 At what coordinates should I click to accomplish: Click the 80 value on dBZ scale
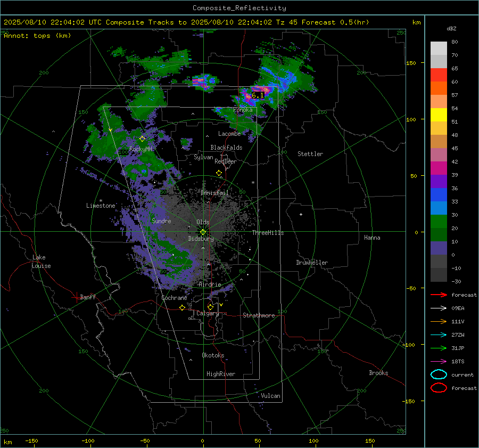click(455, 42)
